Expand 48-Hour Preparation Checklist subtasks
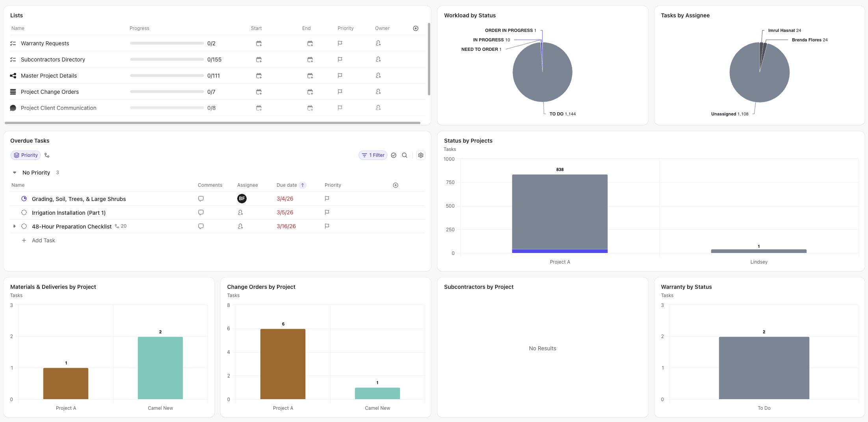The image size is (868, 422). pos(15,226)
